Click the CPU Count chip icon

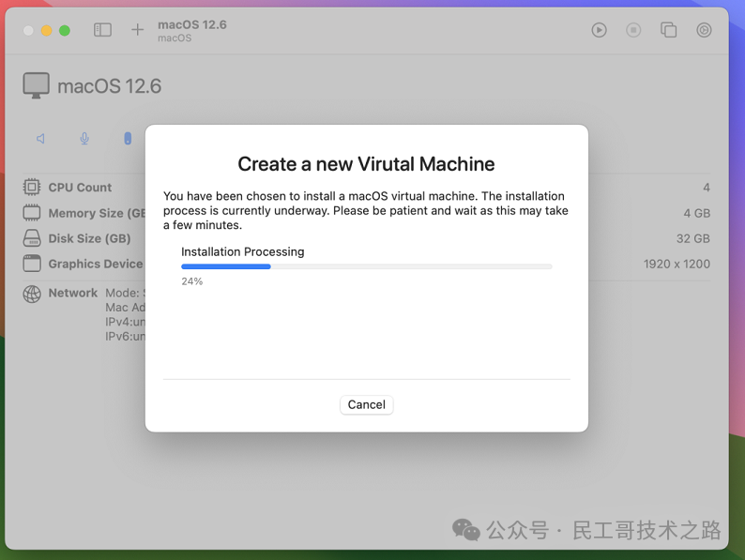(32, 188)
